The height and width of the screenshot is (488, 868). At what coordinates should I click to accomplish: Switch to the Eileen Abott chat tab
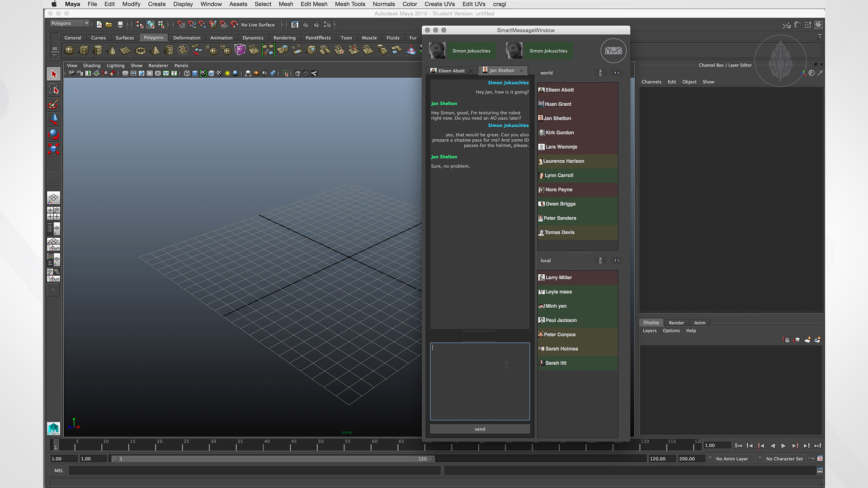coord(451,70)
